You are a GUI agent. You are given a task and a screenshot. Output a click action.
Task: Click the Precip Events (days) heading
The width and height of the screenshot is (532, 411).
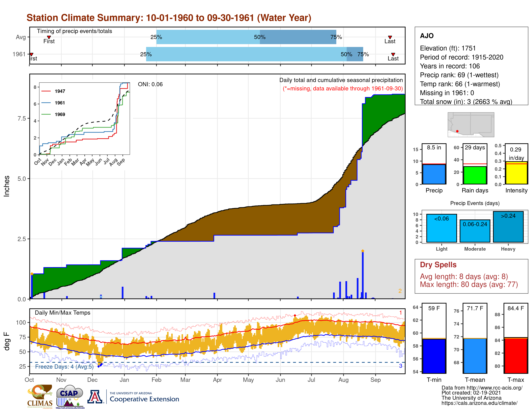[475, 203]
